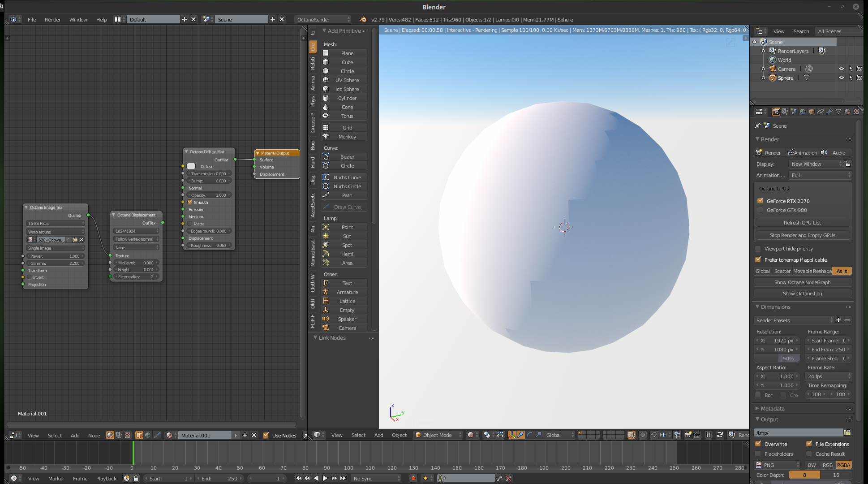The height and width of the screenshot is (484, 868).
Task: Uncheck Smooth in Octane Diffuse Mat
Action: coord(190,202)
